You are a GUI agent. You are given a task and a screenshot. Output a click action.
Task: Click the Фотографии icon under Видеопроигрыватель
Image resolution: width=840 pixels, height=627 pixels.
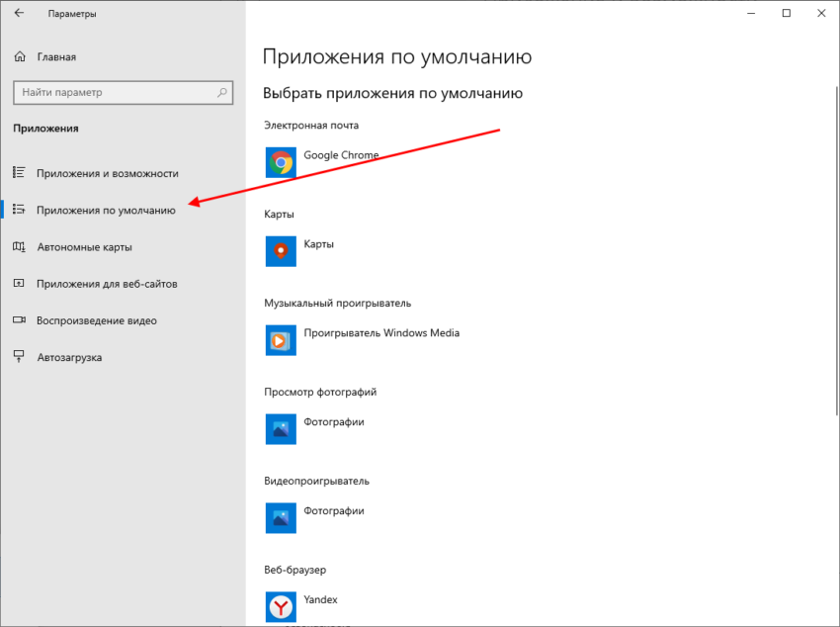(x=281, y=518)
